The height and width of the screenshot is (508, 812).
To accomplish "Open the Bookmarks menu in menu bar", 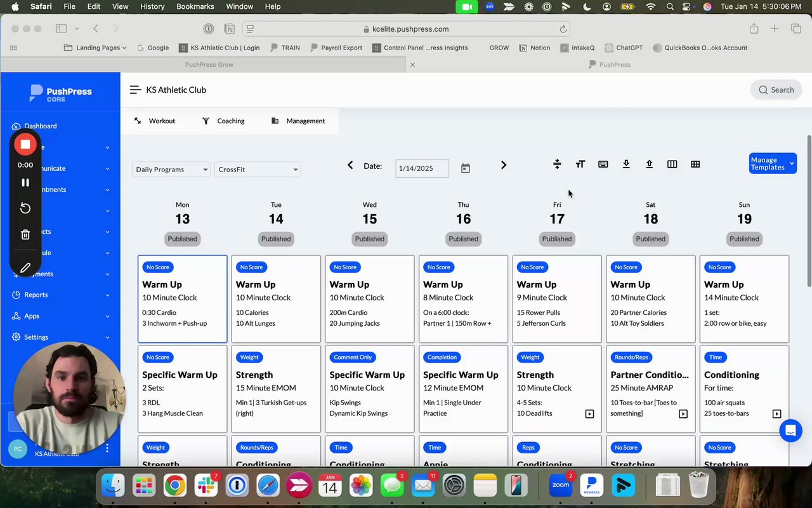I will [195, 6].
